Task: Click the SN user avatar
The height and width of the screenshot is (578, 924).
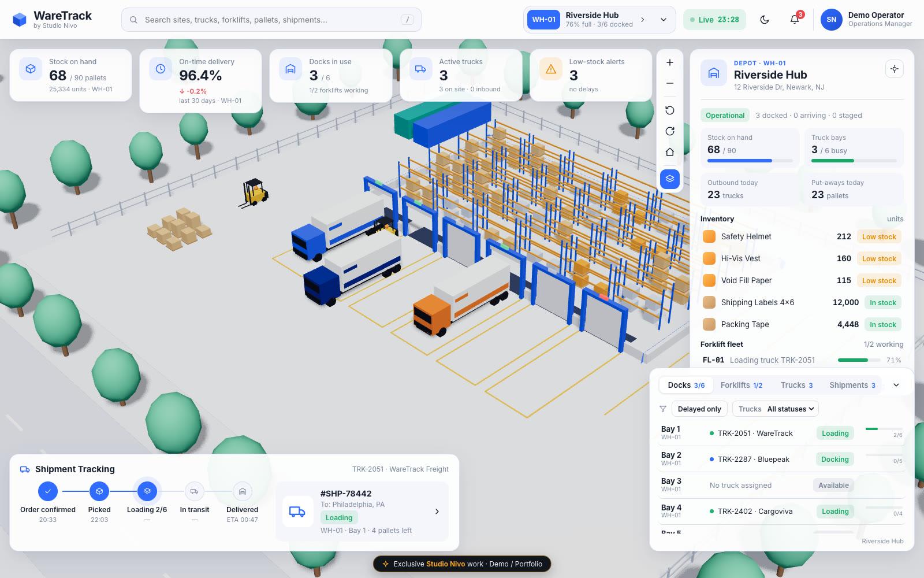Action: tap(831, 20)
